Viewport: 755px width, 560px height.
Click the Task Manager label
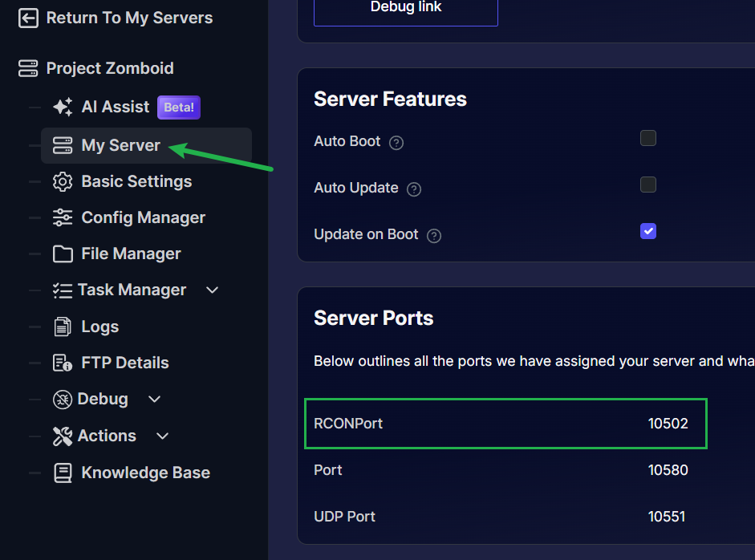pos(132,290)
